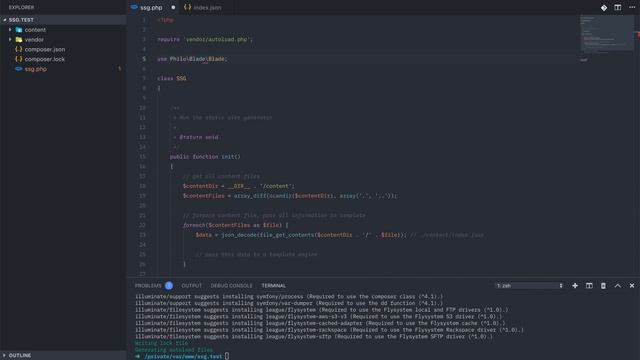Click the unsaved dot on ssg.php tab
Screen dimensions: 640x360
(173, 7)
